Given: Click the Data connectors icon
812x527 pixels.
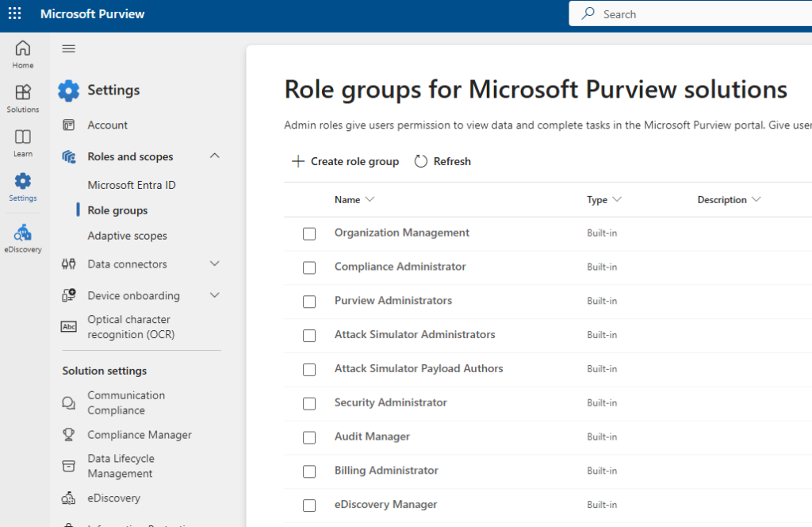Looking at the screenshot, I should pos(69,264).
